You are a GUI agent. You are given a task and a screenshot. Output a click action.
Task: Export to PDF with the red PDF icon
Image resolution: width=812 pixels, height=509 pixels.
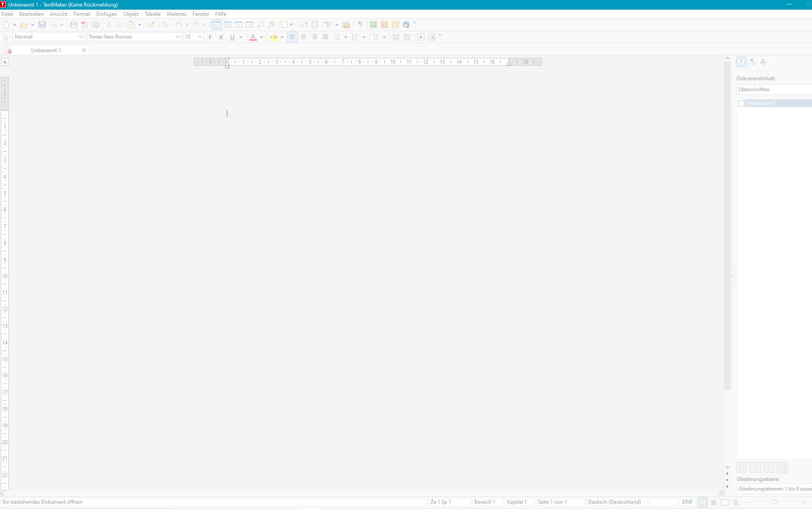pyautogui.click(x=84, y=25)
